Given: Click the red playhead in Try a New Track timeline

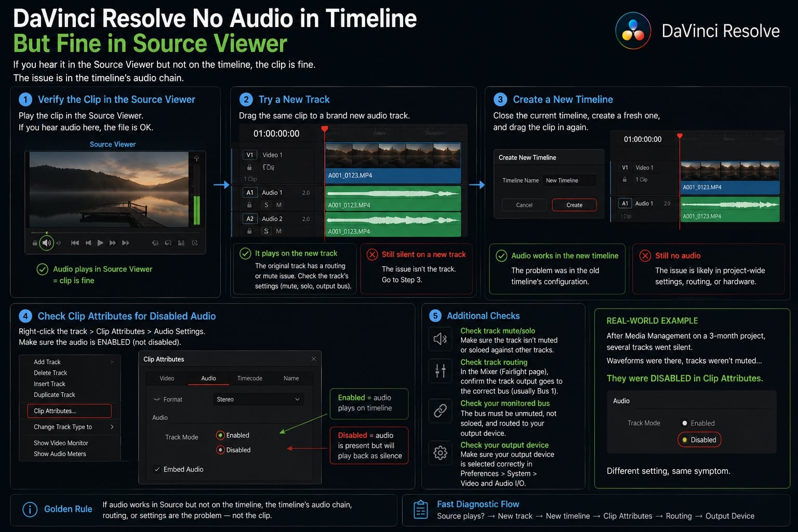Looking at the screenshot, I should tap(325, 128).
